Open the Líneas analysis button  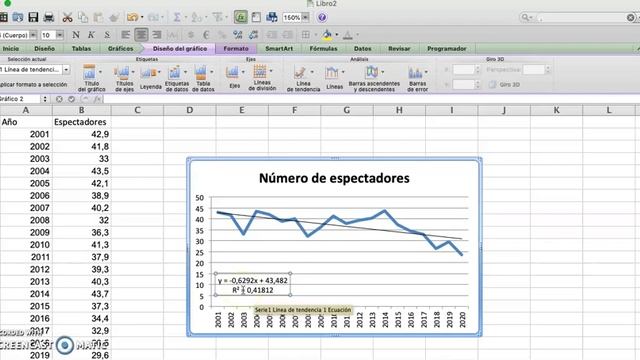(x=334, y=78)
